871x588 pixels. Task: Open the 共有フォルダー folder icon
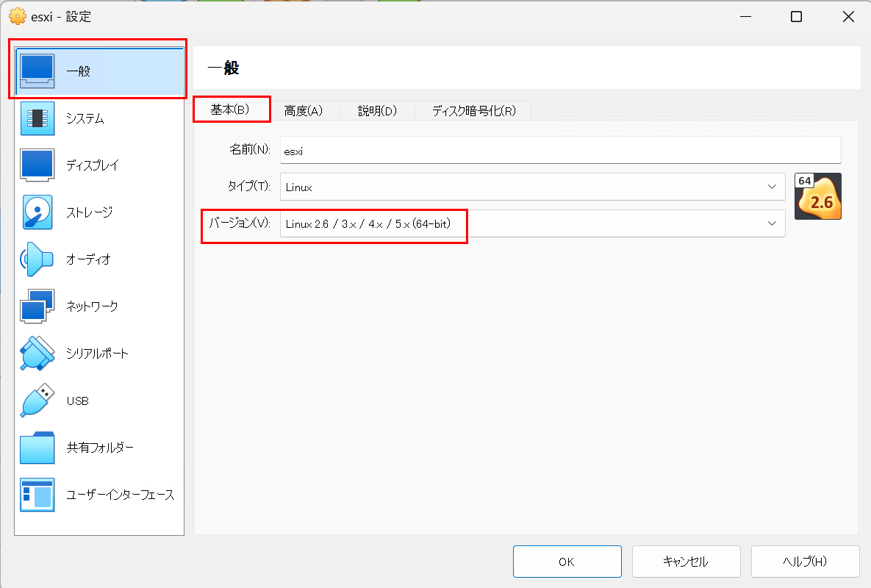coord(37,448)
